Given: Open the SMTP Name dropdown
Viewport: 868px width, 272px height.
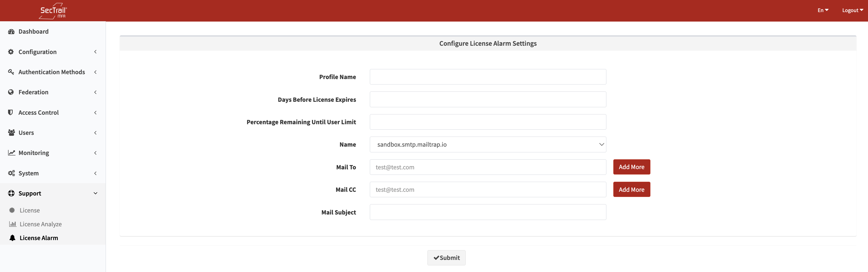Looking at the screenshot, I should [488, 144].
